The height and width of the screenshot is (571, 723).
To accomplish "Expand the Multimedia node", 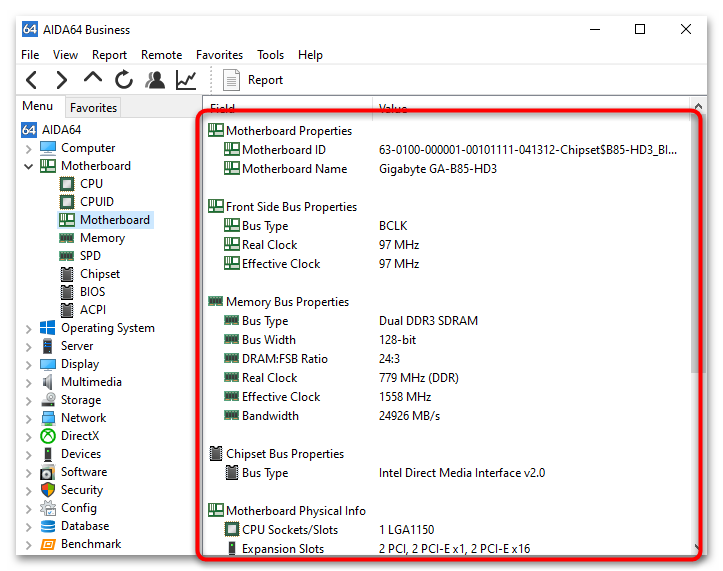I will pos(29,382).
